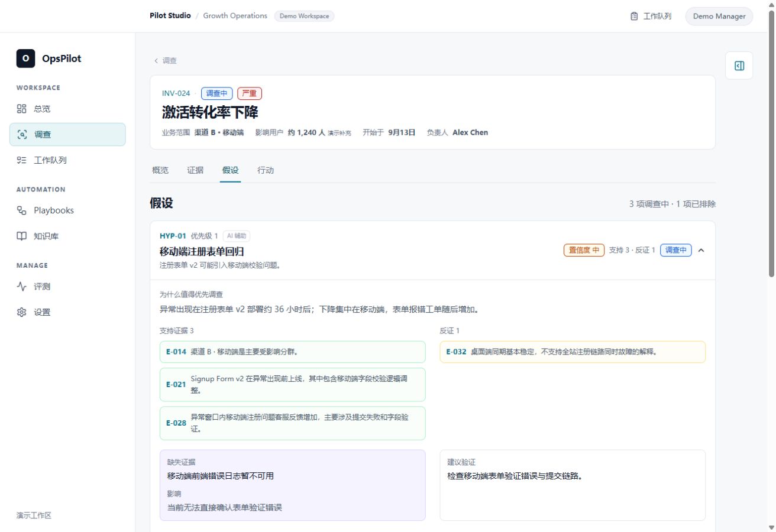The height and width of the screenshot is (532, 776).
Task: Open counter-evidence item E-032
Action: 573,352
